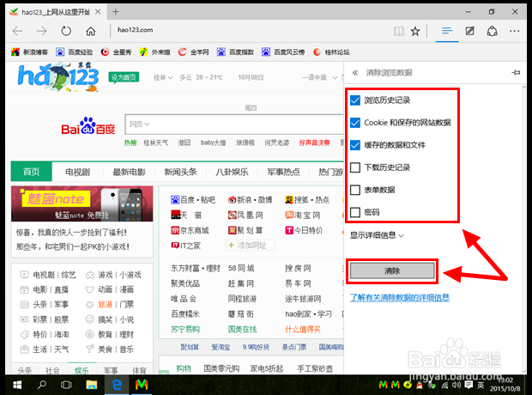Open 淘宝网 site link
Screen dimensions: 532x395
click(x=303, y=215)
